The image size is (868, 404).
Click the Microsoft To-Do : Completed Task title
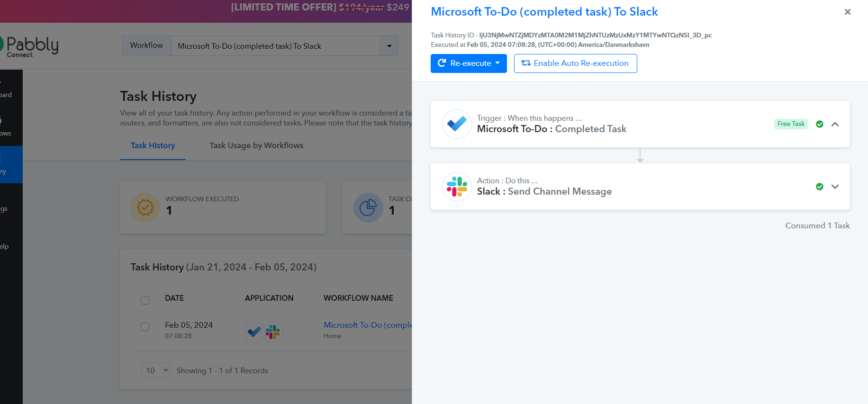552,129
